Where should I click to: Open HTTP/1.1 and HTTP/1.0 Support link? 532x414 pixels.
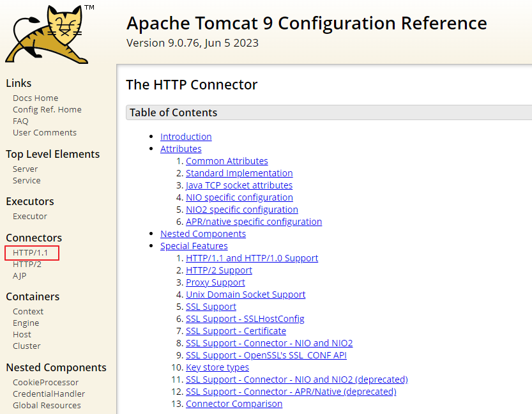[x=252, y=258]
